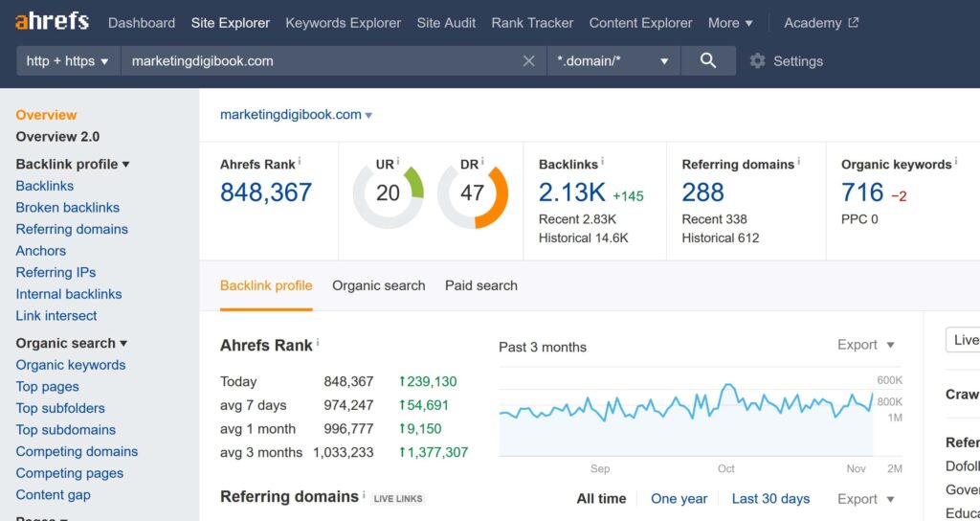Click the info icon beside Backlinks
The image size is (980, 521).
point(603,161)
